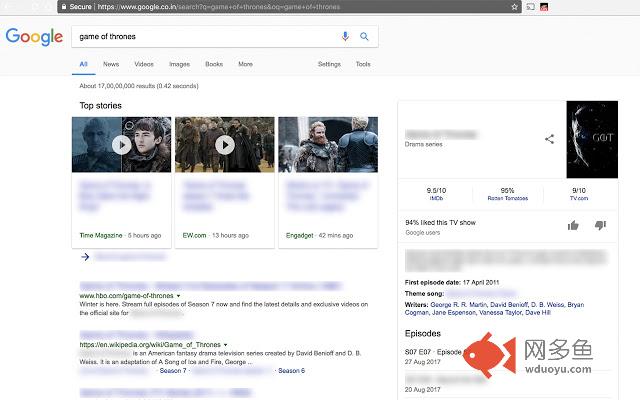The image size is (640, 400).
Task: Switch to the Images tab
Action: [x=180, y=64]
